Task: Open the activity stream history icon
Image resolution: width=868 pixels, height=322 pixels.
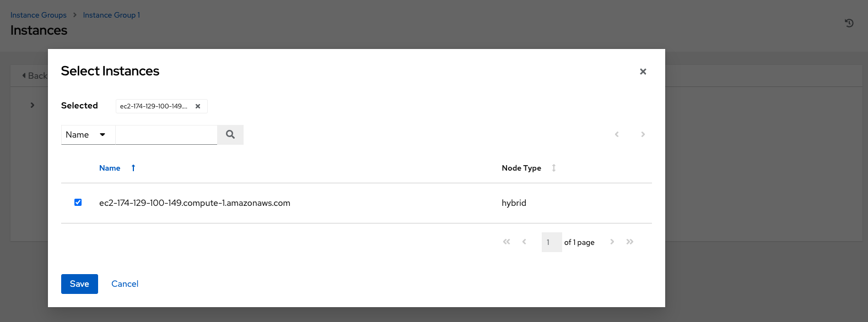Action: [x=849, y=23]
